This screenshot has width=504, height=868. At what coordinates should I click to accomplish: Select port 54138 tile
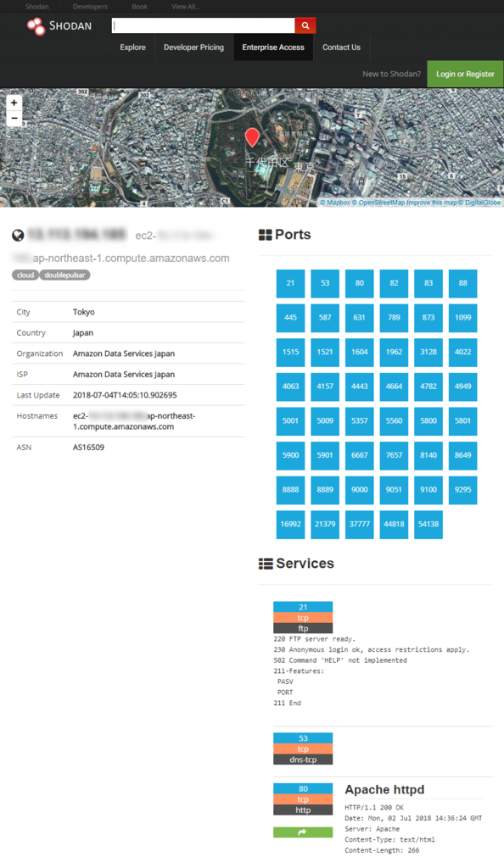pos(428,524)
